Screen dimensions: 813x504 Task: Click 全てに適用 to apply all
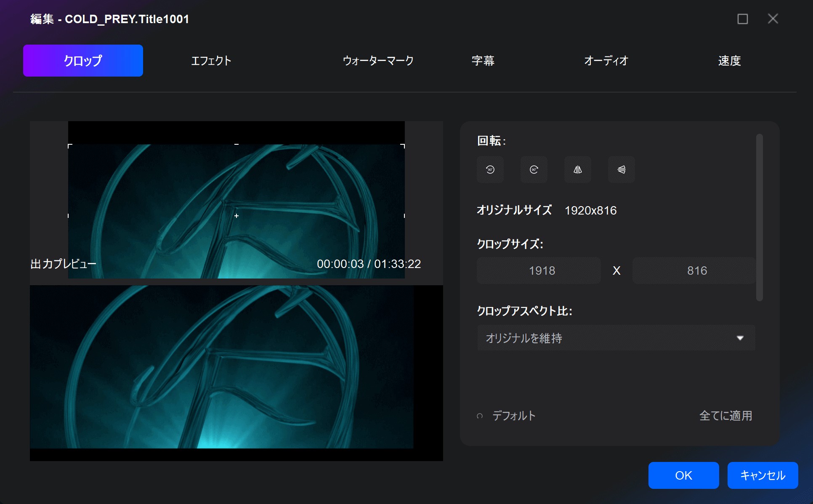pos(726,416)
